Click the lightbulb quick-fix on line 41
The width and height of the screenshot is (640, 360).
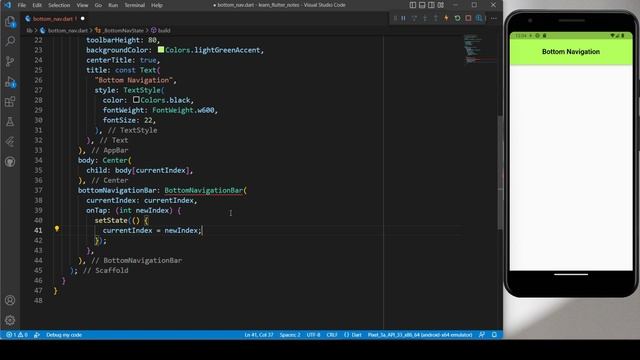[x=57, y=229]
